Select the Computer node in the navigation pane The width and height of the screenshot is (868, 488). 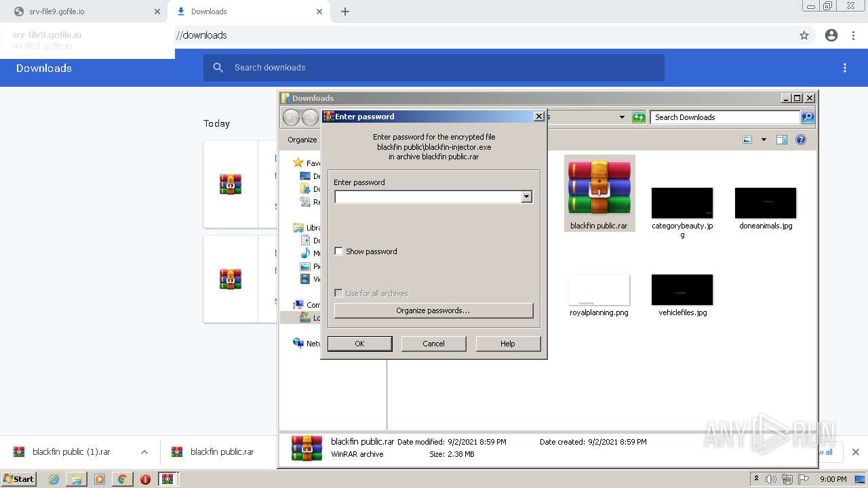pos(298,305)
